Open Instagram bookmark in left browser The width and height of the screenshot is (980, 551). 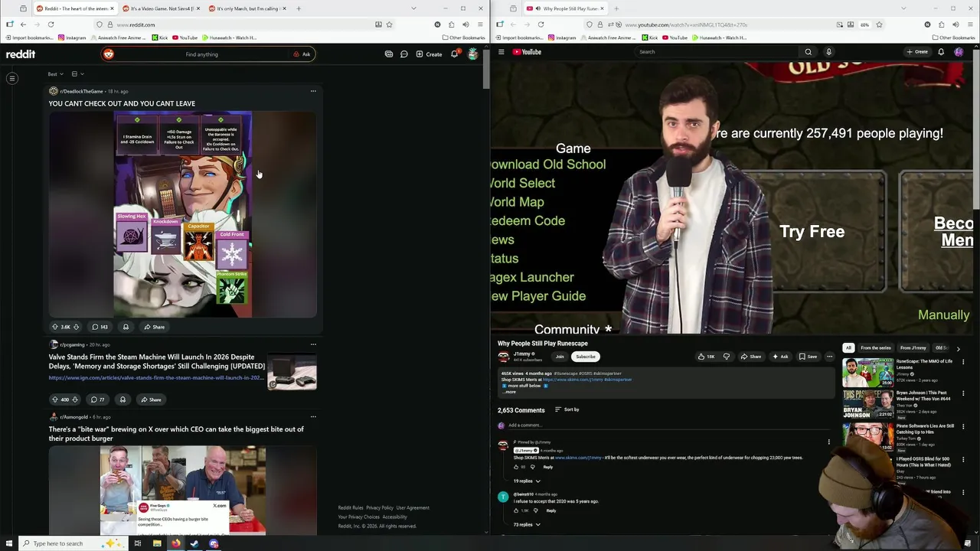72,37
